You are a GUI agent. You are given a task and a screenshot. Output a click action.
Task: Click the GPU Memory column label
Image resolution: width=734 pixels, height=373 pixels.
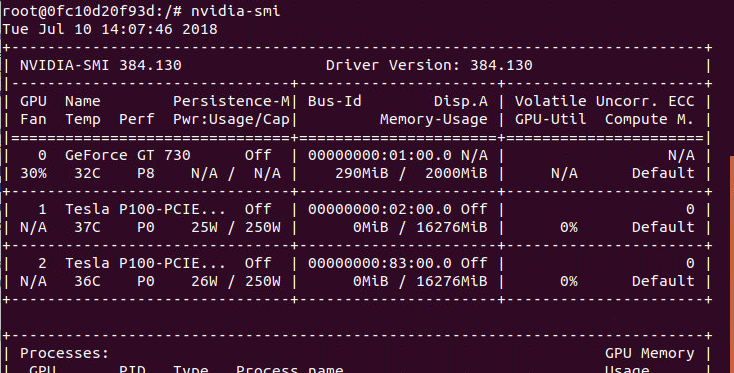pos(650,353)
